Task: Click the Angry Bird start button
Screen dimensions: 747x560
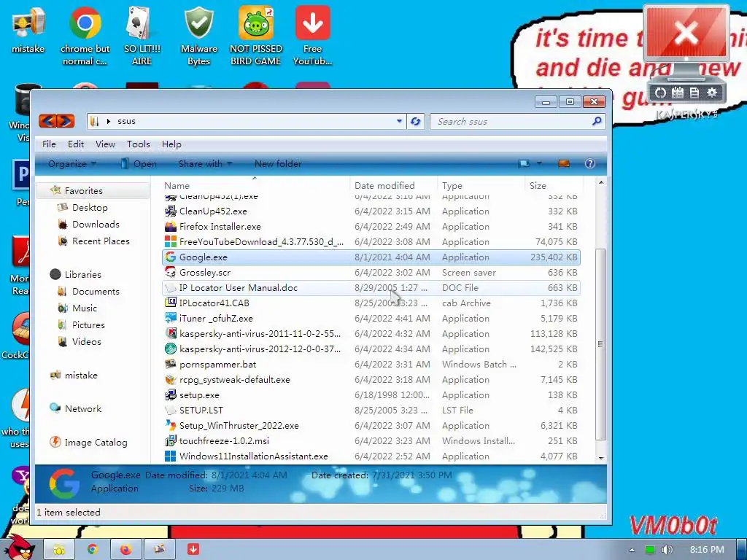Action: pos(19,548)
